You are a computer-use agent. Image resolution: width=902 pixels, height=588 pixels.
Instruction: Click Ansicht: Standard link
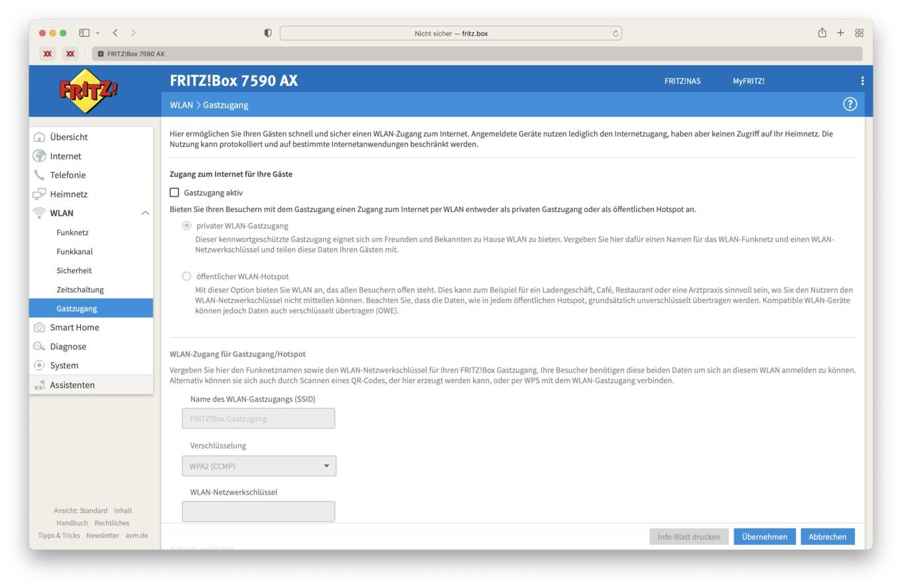(x=80, y=510)
